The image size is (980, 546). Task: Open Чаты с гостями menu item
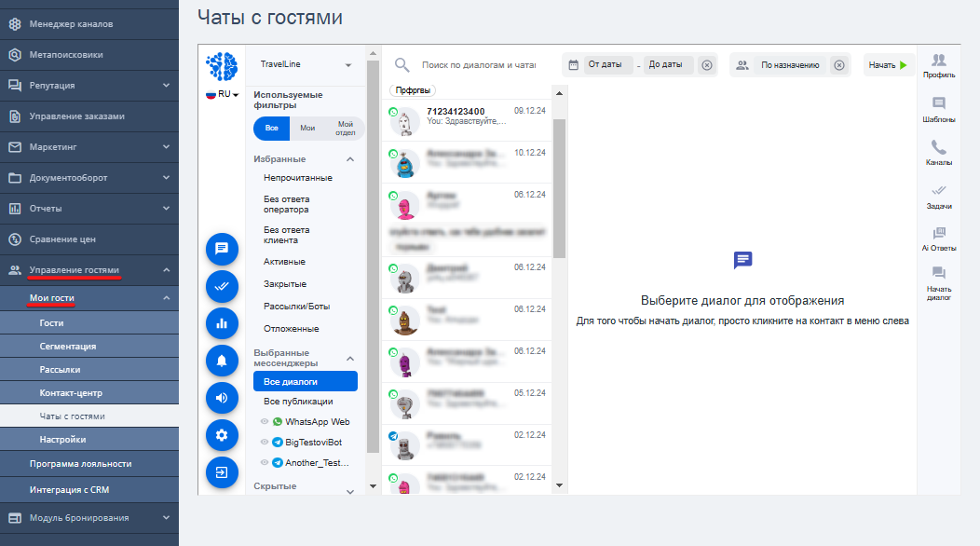click(x=89, y=416)
